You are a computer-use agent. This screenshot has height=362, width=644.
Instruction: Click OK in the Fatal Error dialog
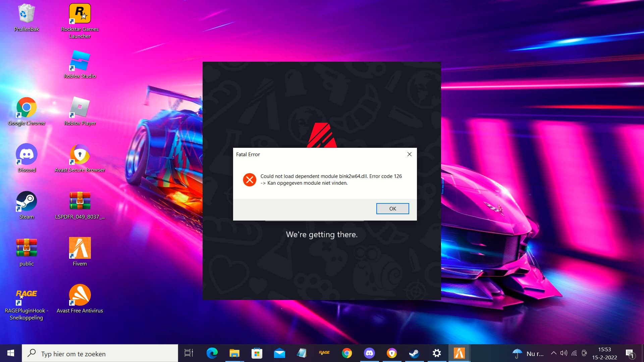[392, 208]
